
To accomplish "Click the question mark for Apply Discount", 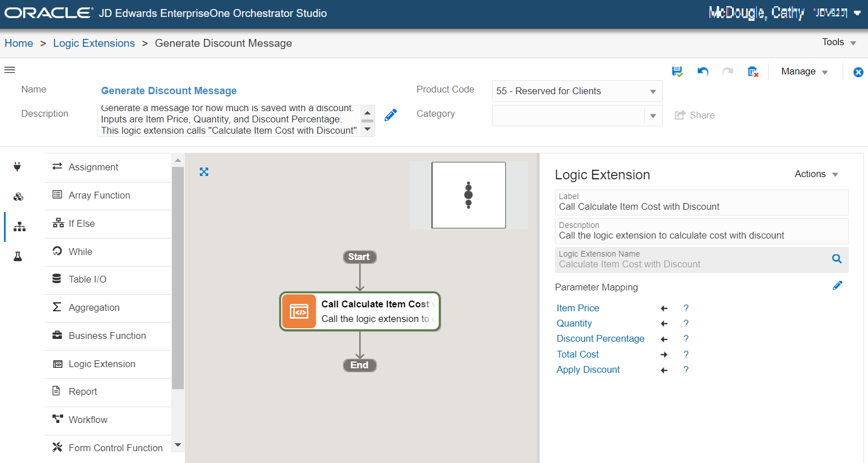I will [686, 369].
